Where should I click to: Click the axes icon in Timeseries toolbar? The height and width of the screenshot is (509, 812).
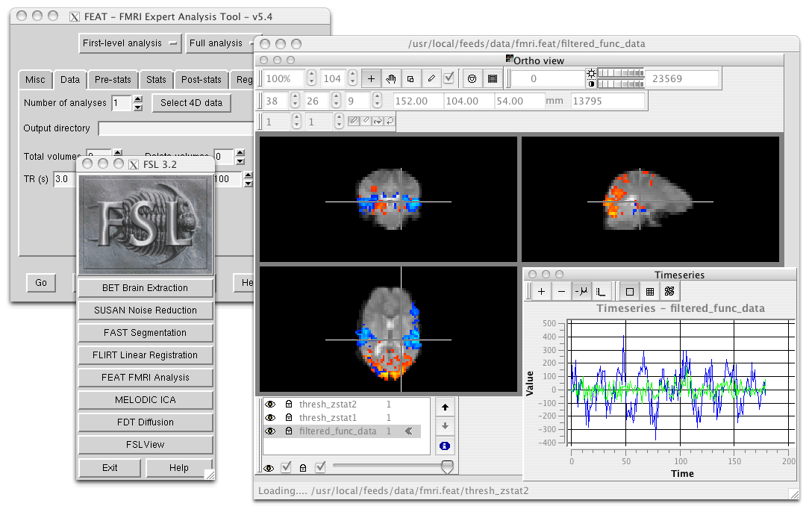click(601, 292)
